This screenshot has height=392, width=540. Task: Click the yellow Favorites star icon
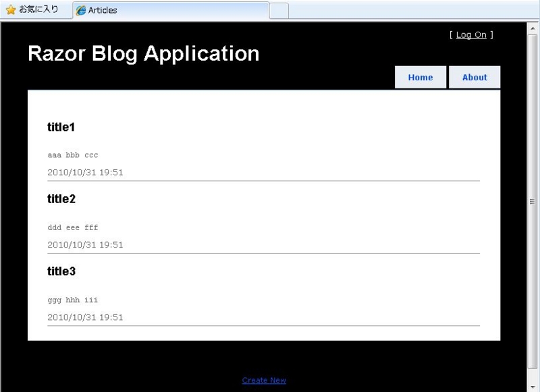point(9,9)
